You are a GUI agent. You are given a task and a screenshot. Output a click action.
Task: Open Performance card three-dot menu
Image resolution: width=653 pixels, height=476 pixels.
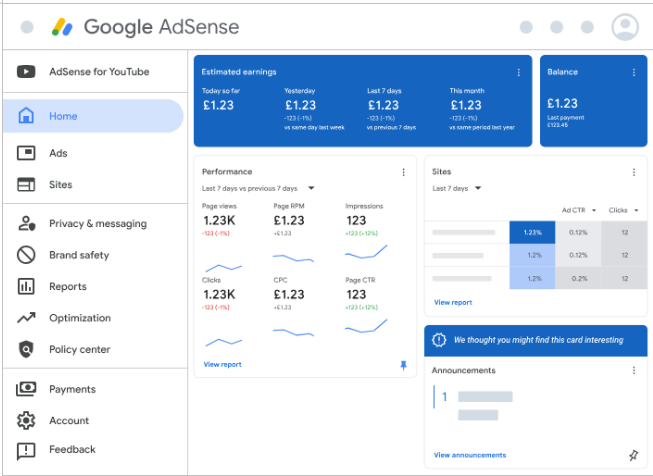click(x=404, y=172)
